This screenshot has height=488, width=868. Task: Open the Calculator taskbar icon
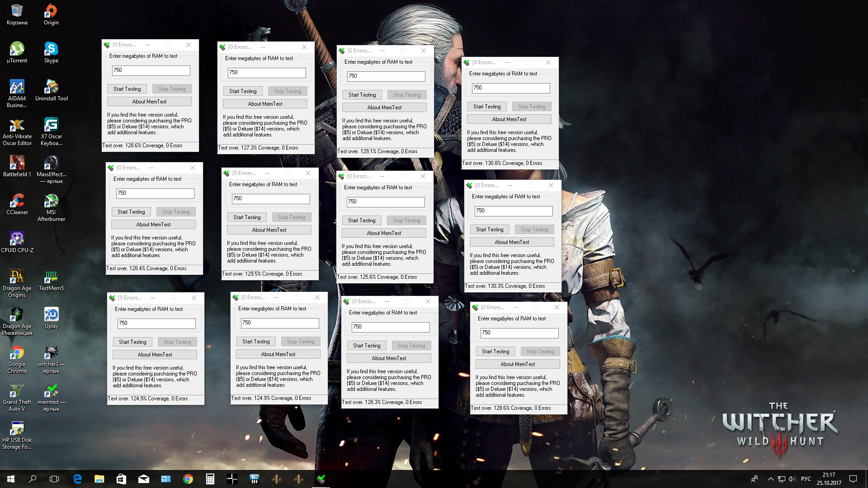[x=210, y=479]
